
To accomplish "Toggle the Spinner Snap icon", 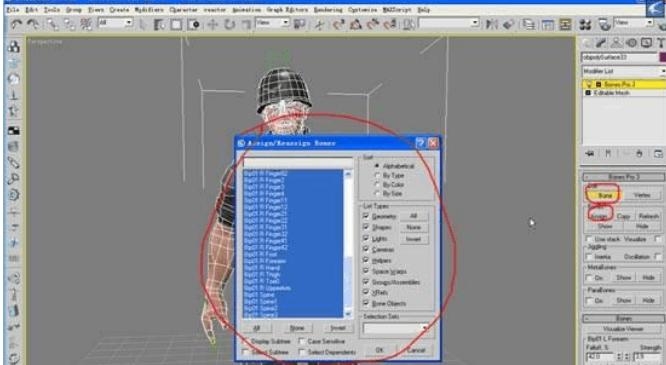I will (x=390, y=24).
